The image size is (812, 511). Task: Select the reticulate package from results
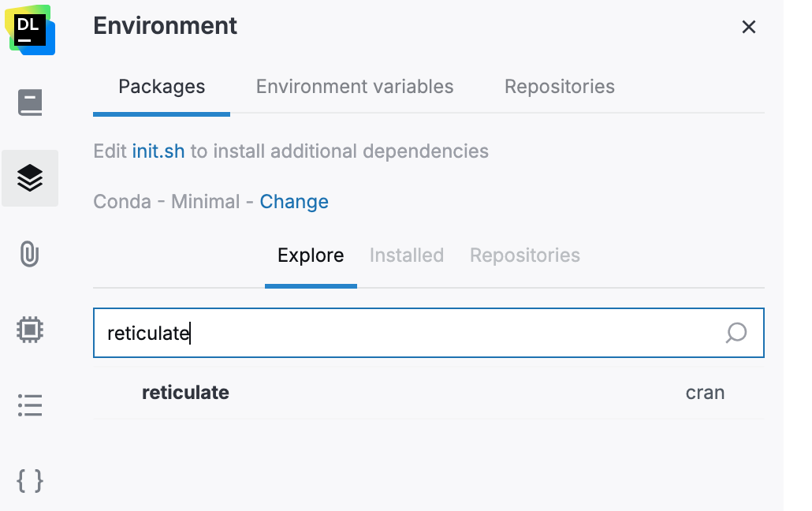pyautogui.click(x=185, y=392)
